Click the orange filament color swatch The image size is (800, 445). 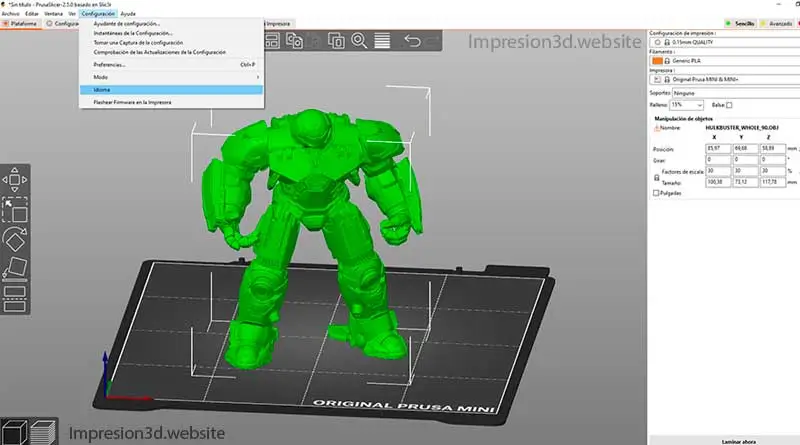click(658, 61)
